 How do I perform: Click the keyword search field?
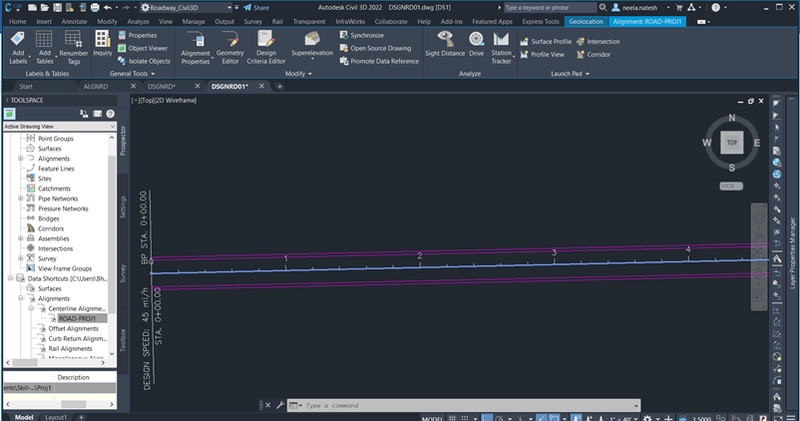point(549,7)
